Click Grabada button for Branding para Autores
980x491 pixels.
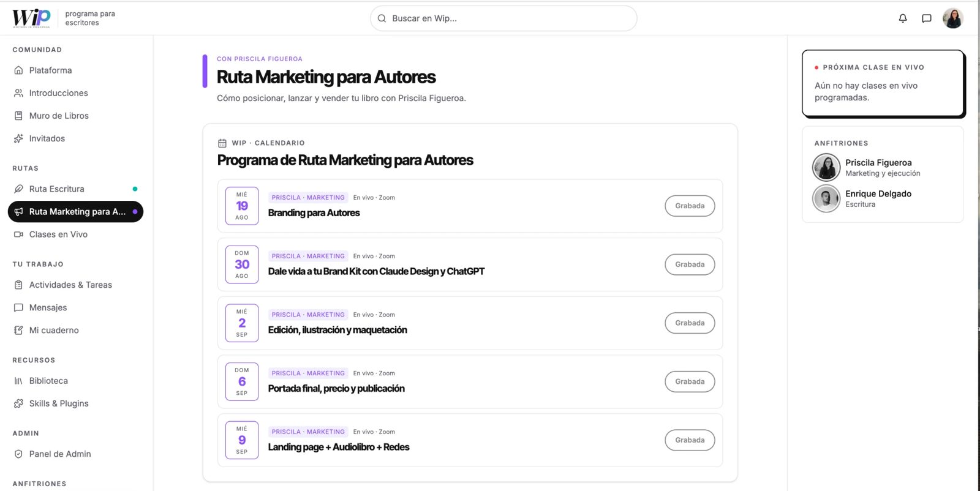point(690,206)
